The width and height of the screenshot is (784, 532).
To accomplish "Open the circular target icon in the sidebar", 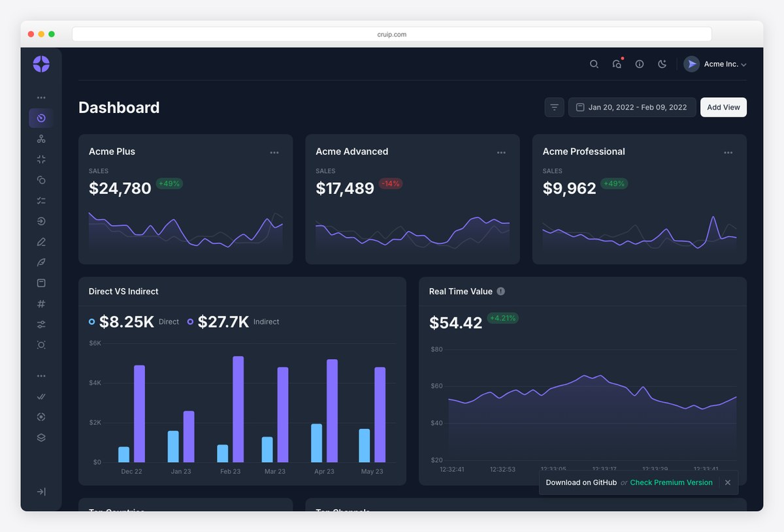I will click(x=41, y=417).
